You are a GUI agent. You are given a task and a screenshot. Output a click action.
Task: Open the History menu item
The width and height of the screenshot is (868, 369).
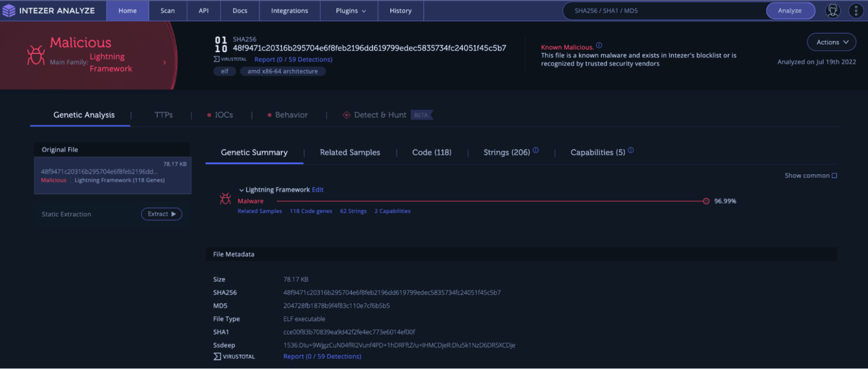click(x=401, y=11)
